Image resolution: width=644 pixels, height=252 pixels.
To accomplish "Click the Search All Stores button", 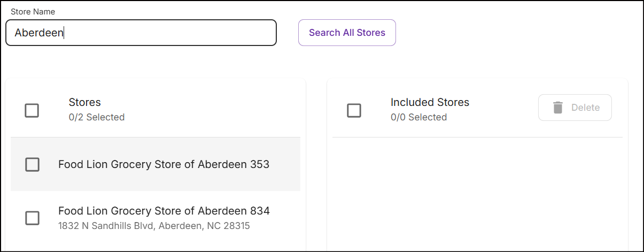I will pyautogui.click(x=347, y=33).
